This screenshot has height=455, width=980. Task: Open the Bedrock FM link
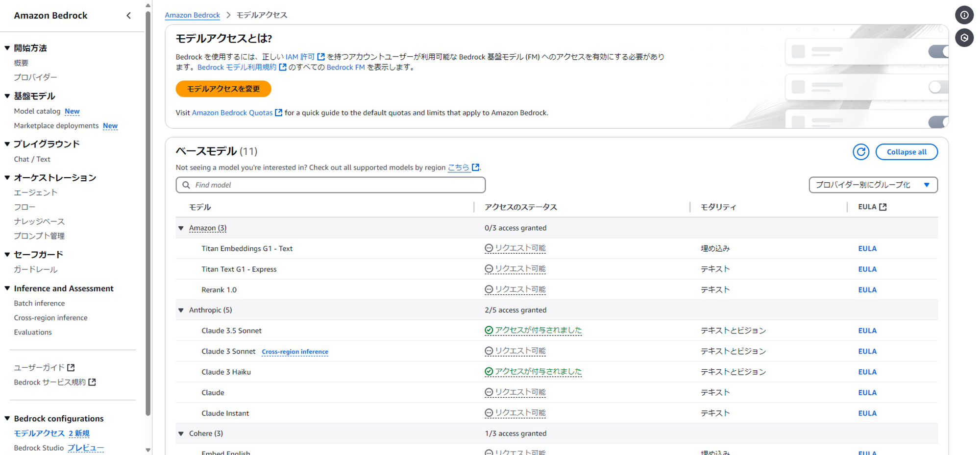point(345,67)
